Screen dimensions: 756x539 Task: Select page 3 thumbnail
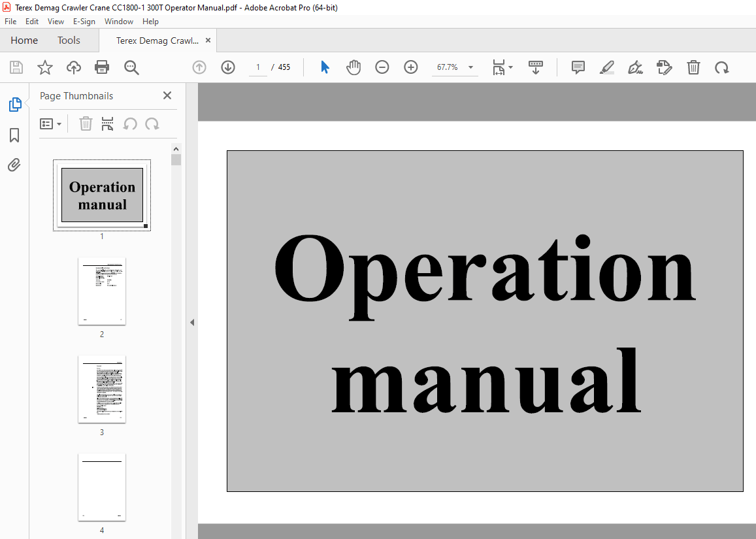point(102,389)
